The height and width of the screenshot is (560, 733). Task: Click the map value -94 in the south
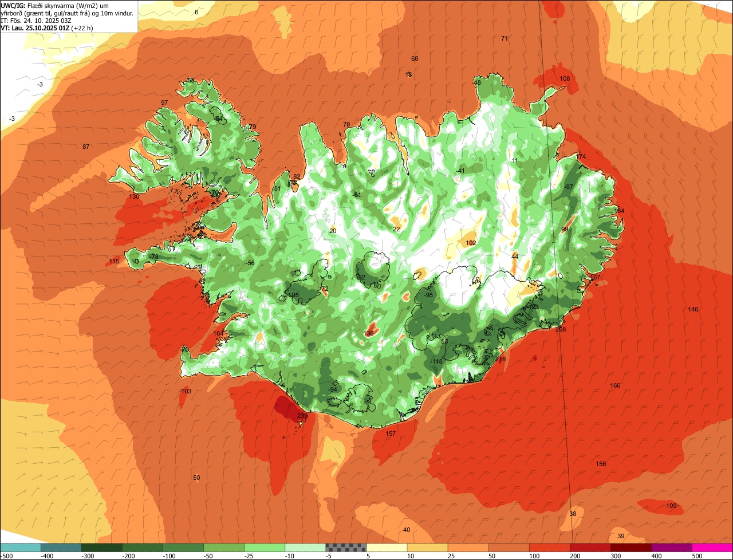pos(333,390)
